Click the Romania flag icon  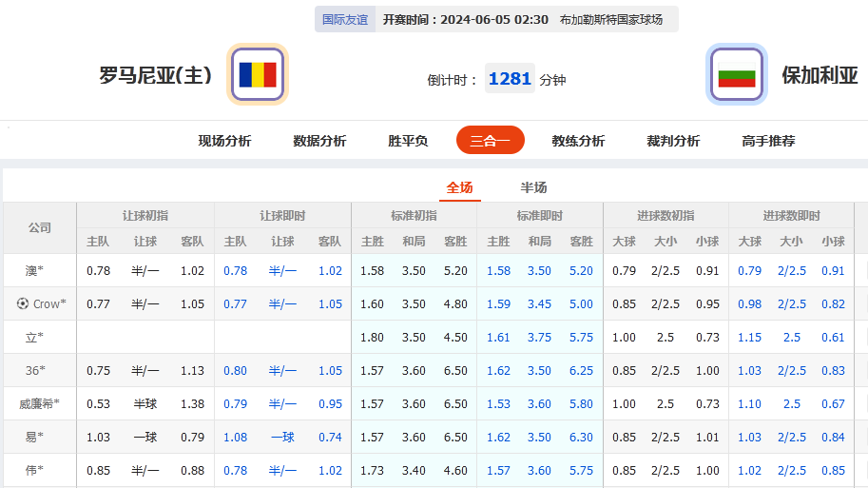258,74
